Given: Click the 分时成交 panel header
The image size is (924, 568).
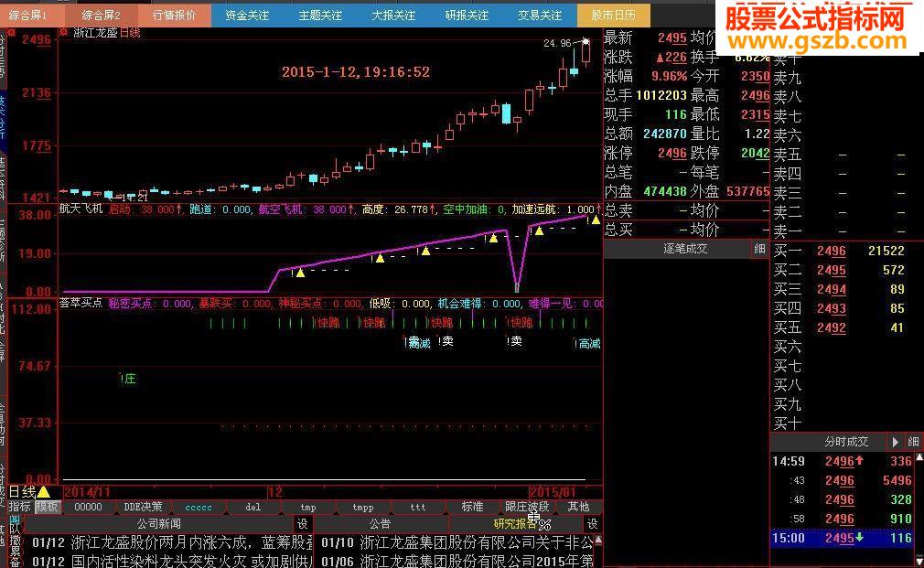Looking at the screenshot, I should click(846, 441).
